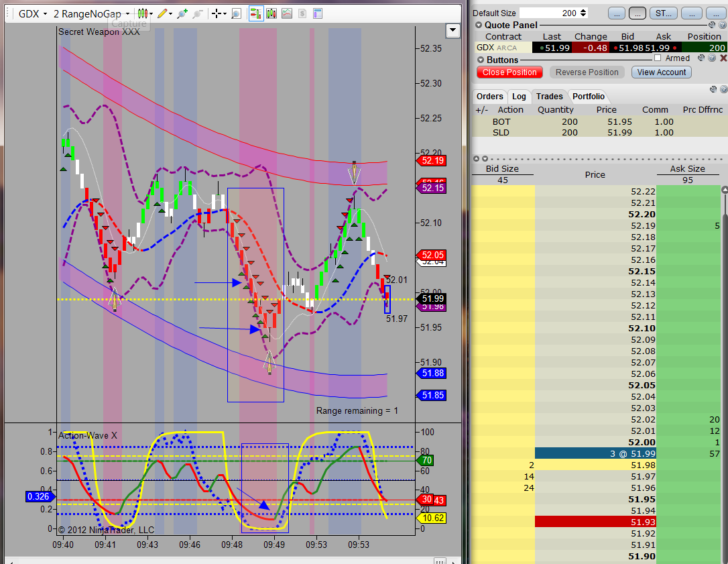The height and width of the screenshot is (564, 728).
Task: Expand the chart style dropdown arrow
Action: 151,14
